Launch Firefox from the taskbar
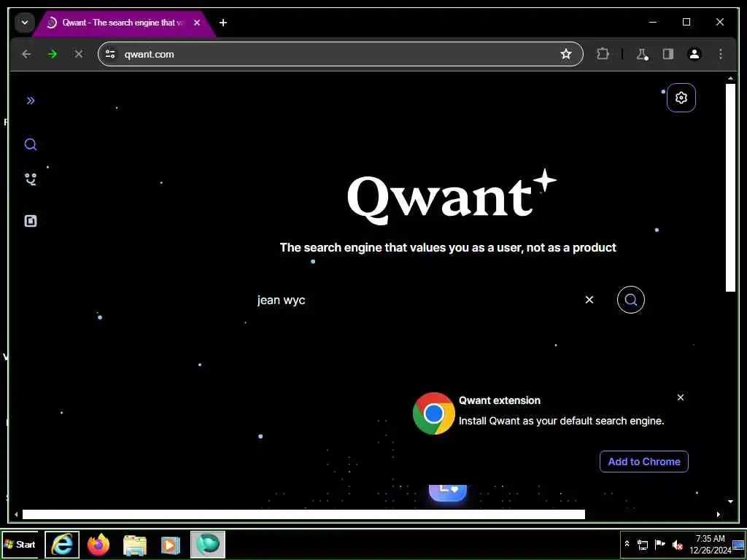The height and width of the screenshot is (560, 747). (98, 544)
